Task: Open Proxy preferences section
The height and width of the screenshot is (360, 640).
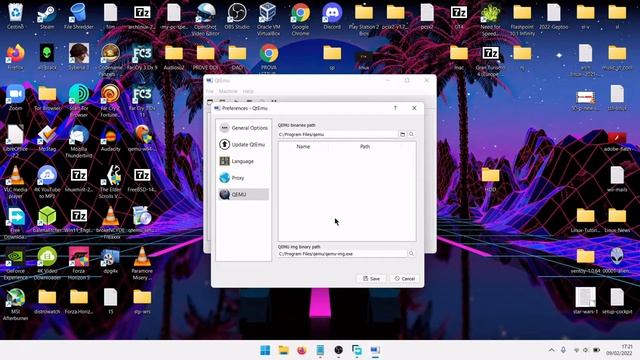Action: click(243, 178)
